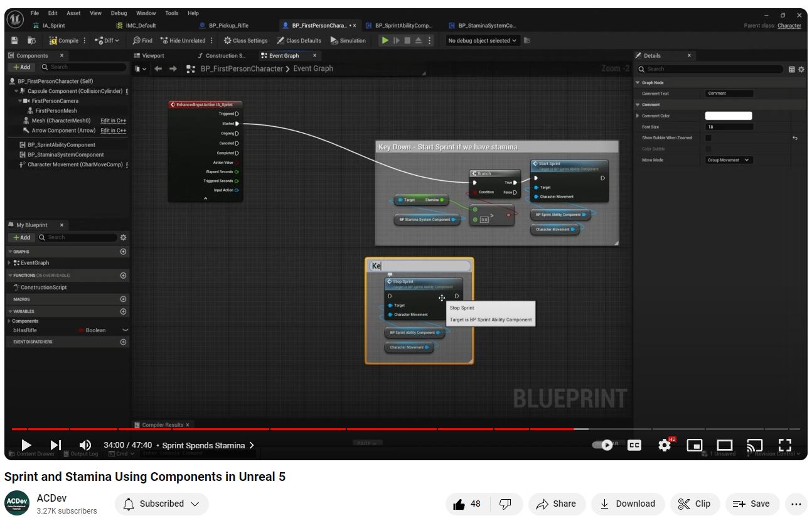Click the My Blueprint settings gear icon
Image resolution: width=812 pixels, height=518 pixels.
click(123, 237)
